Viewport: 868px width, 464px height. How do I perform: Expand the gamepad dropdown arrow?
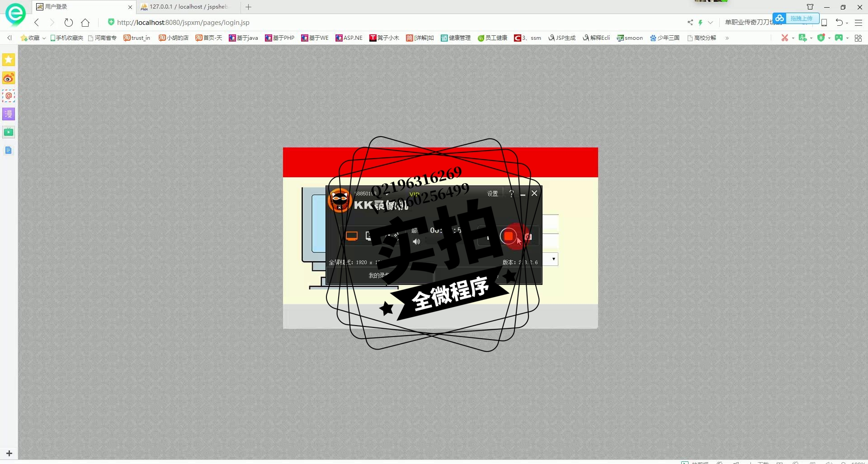point(847,38)
